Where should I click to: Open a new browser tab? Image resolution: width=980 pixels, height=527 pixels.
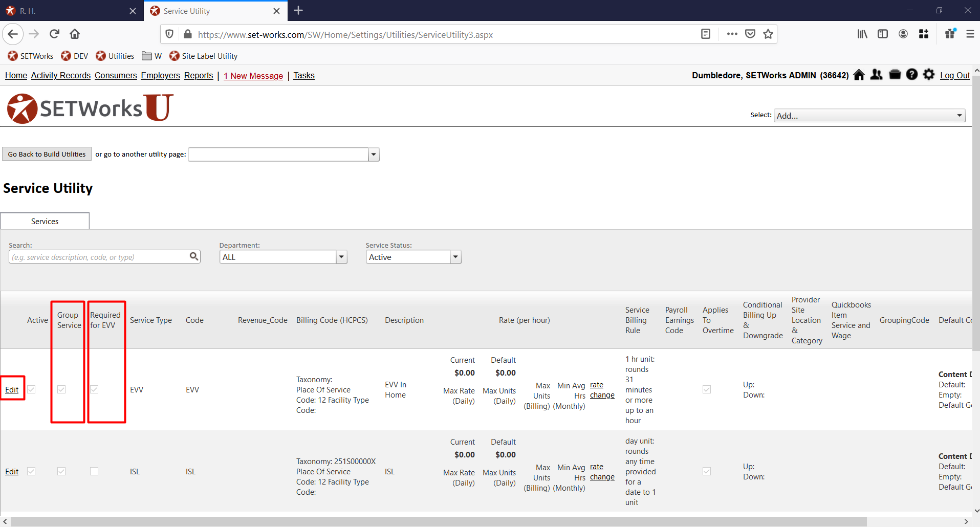[299, 11]
